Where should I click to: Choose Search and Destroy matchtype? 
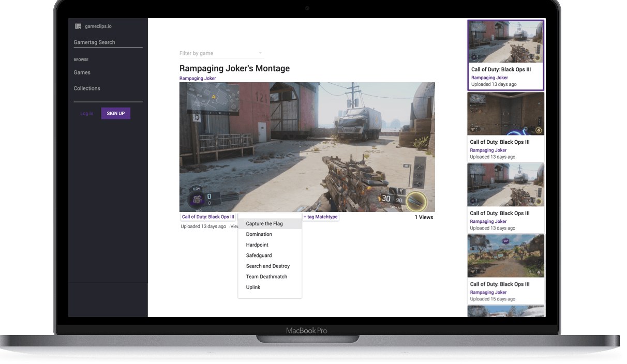270,266
